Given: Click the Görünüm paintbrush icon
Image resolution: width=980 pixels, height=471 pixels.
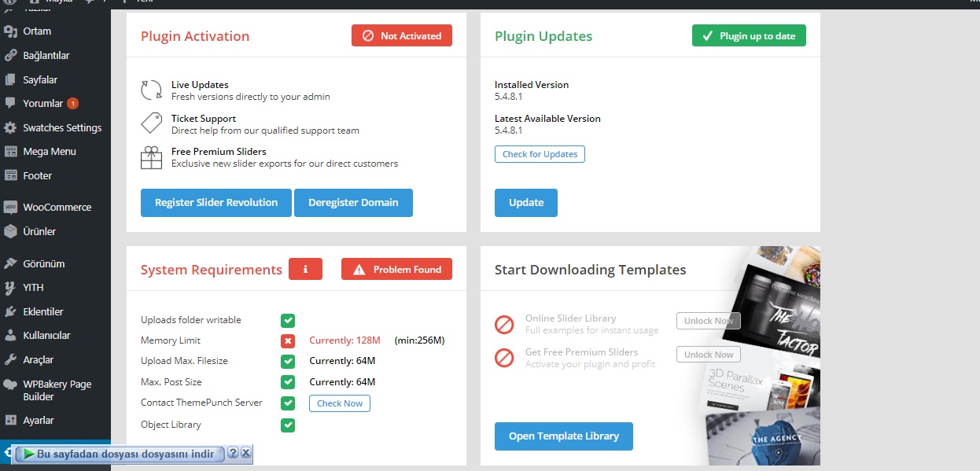Looking at the screenshot, I should click(10, 263).
